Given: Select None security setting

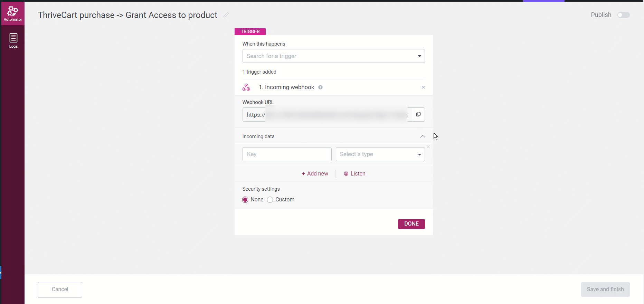Looking at the screenshot, I should (245, 200).
